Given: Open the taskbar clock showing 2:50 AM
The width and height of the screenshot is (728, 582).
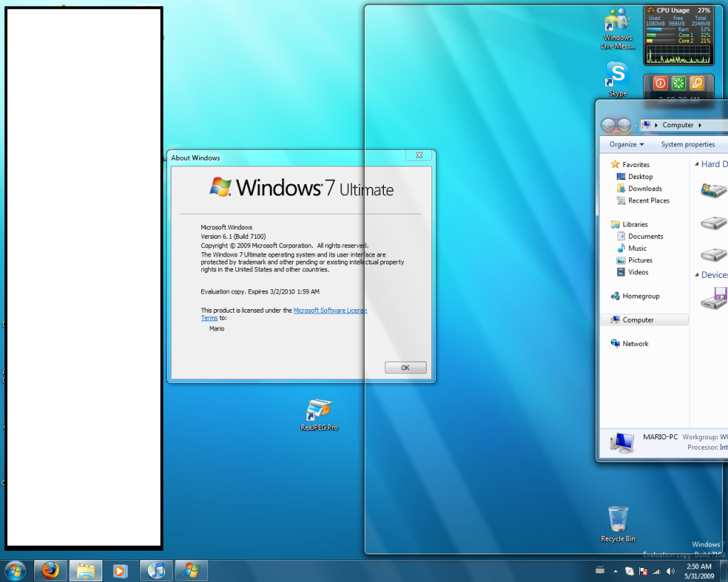Looking at the screenshot, I should click(x=699, y=571).
